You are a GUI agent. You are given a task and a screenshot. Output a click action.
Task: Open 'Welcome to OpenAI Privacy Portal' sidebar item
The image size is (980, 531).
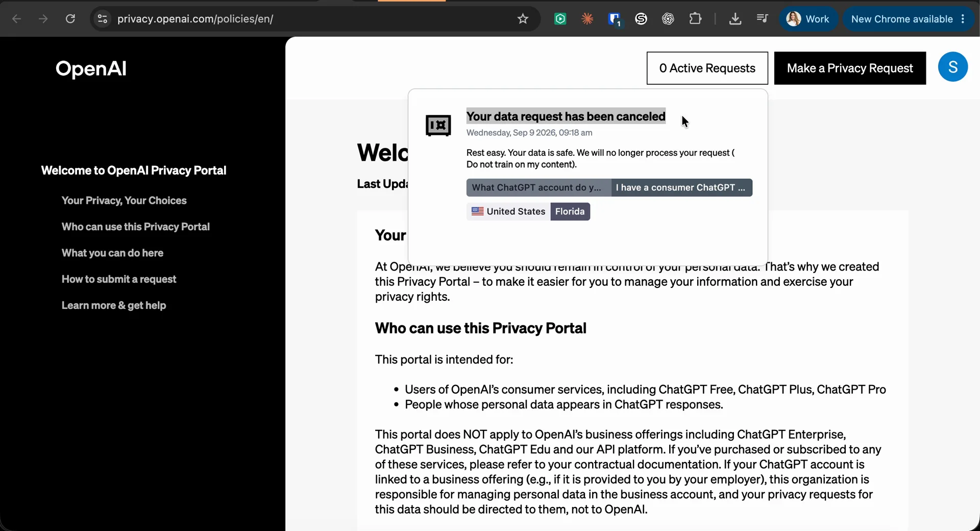134,171
